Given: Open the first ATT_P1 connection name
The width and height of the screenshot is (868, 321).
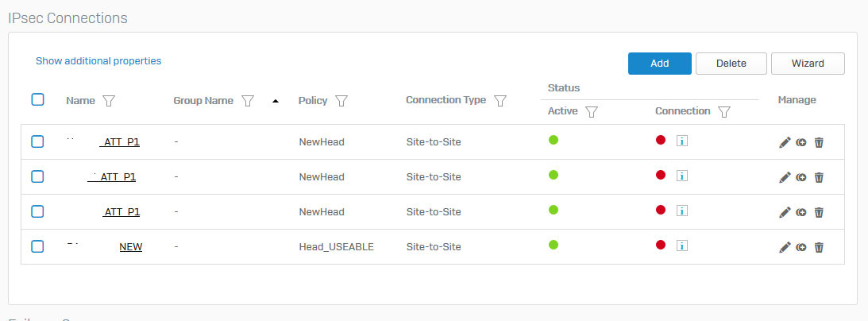Looking at the screenshot, I should coord(120,143).
